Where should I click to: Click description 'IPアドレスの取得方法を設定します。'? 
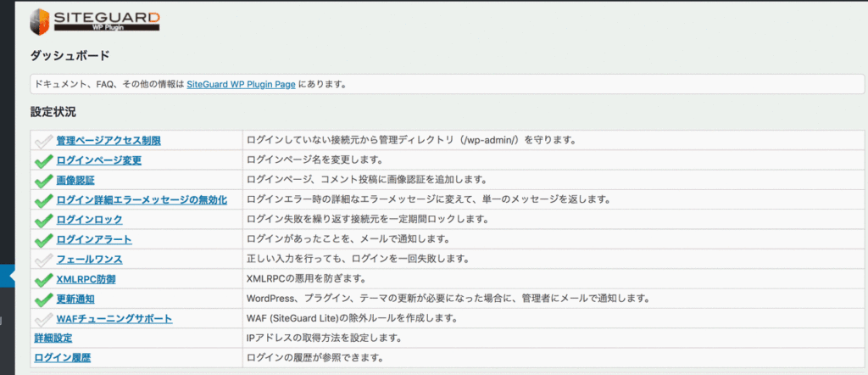(x=324, y=338)
